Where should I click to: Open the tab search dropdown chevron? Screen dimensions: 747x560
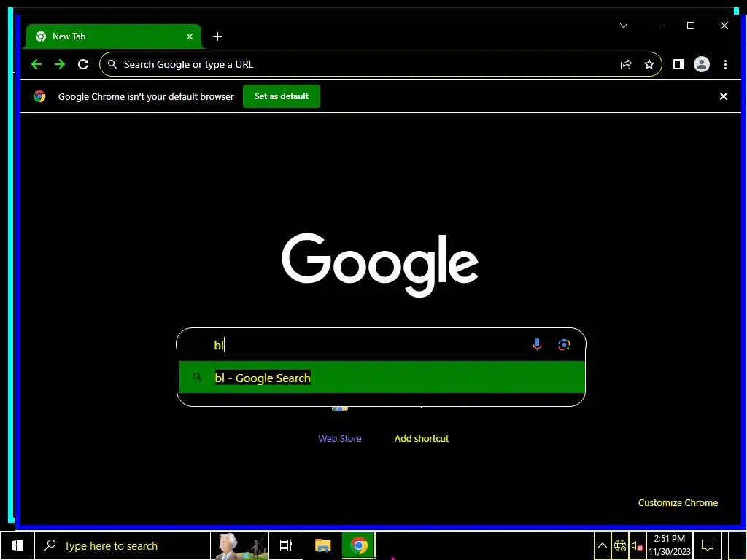click(624, 26)
